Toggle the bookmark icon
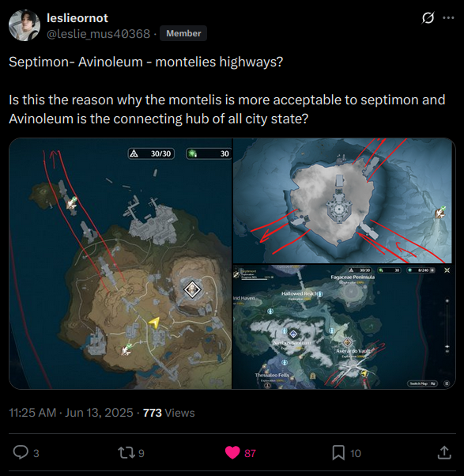 click(338, 452)
